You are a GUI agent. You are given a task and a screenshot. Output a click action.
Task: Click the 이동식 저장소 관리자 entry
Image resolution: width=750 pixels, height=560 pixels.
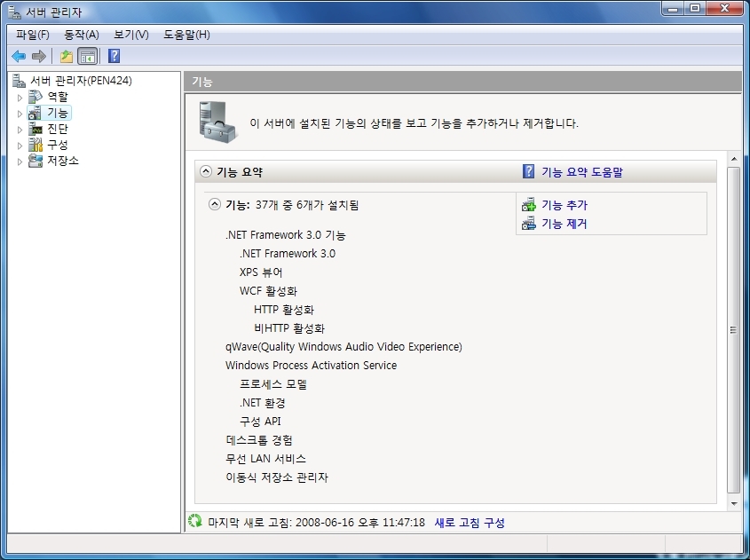277,477
